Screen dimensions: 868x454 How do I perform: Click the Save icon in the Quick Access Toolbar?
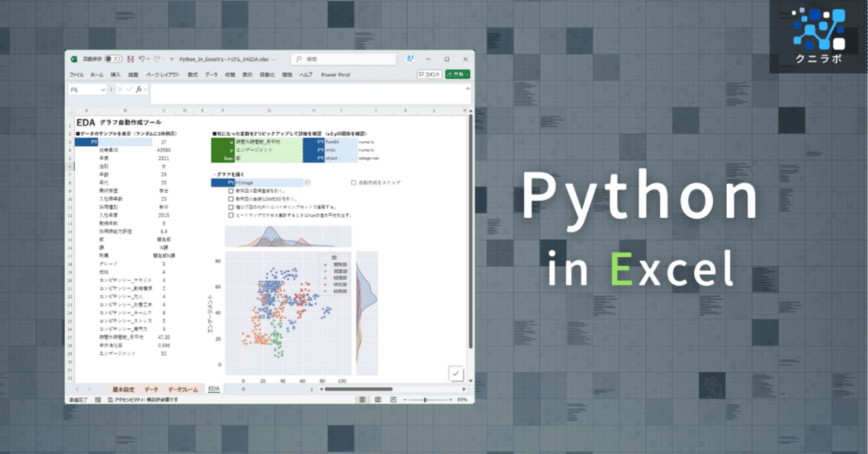(130, 58)
